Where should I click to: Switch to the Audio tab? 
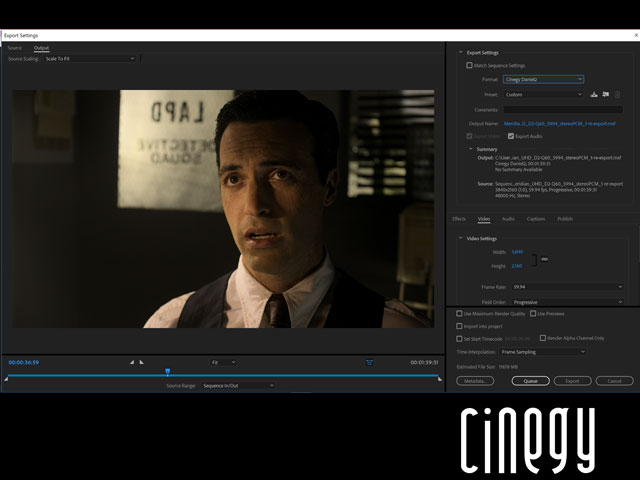tap(508, 219)
